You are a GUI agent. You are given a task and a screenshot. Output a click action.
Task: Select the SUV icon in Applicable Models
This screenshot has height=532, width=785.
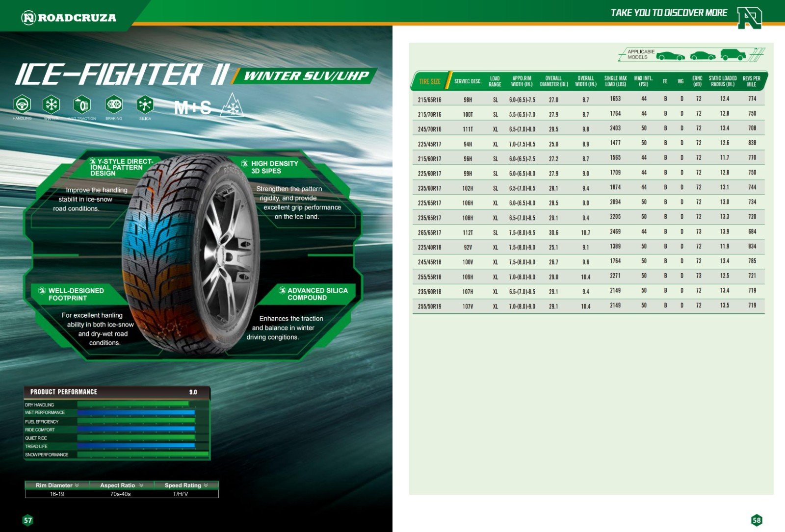pos(733,54)
